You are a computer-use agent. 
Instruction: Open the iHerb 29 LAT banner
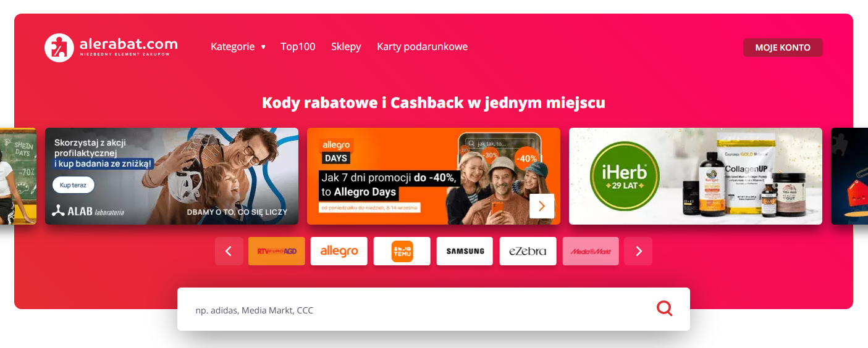(696, 176)
